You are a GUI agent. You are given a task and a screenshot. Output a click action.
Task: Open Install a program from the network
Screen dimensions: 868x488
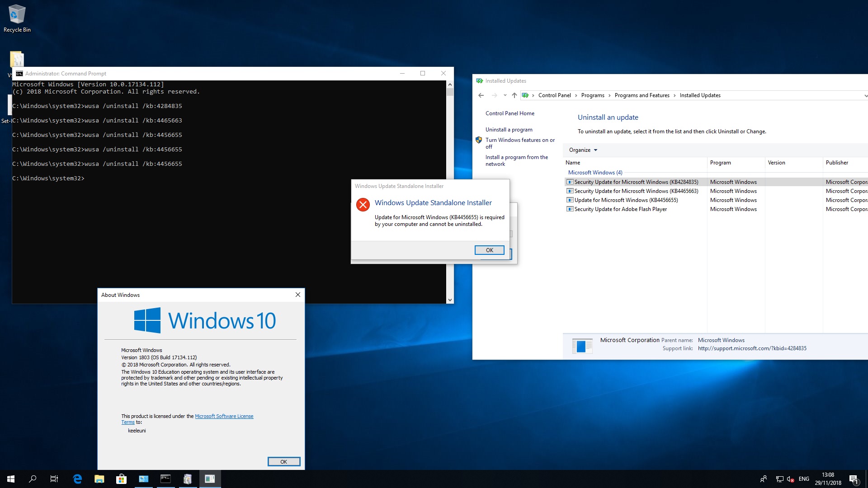point(517,160)
